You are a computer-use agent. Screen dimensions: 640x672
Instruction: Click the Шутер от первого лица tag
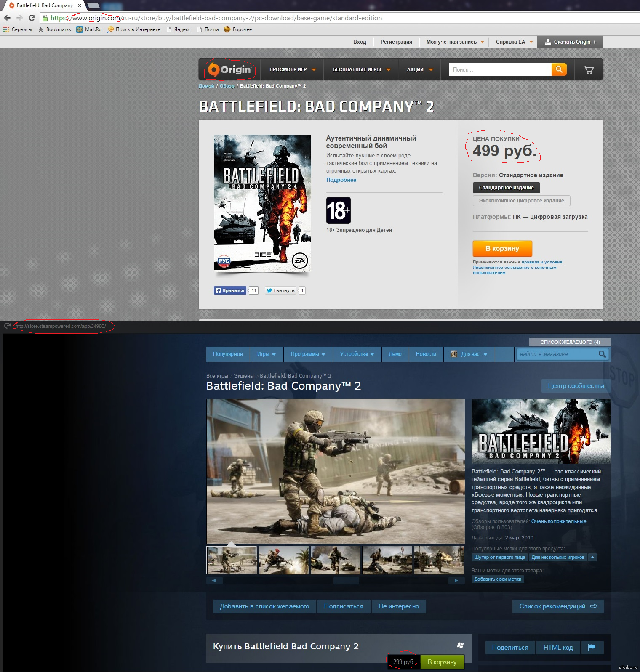click(x=500, y=557)
